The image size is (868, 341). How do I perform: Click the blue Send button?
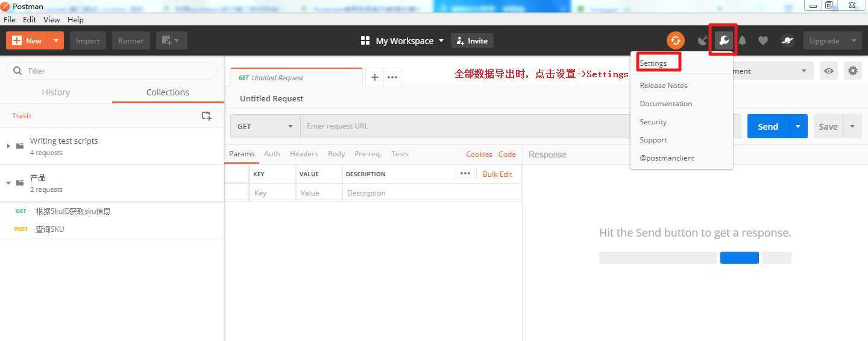pos(768,126)
